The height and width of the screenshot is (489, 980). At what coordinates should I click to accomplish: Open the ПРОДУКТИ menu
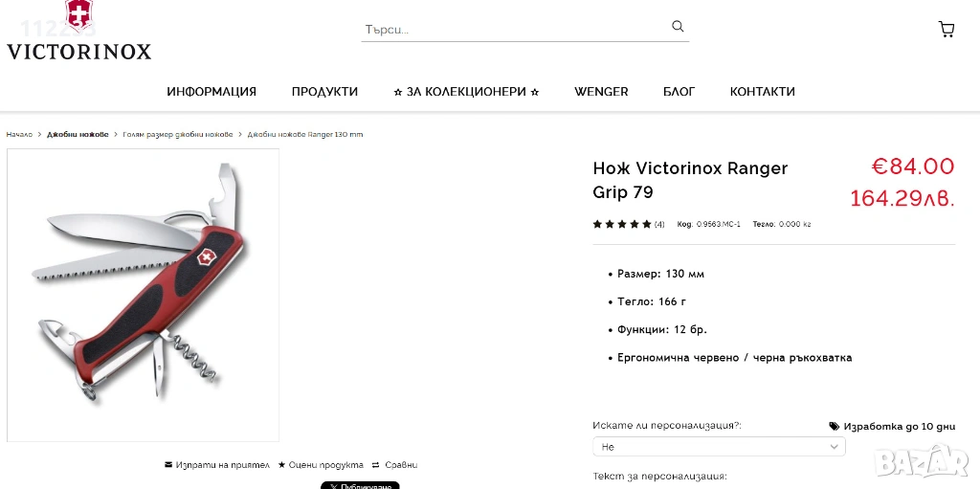[324, 91]
